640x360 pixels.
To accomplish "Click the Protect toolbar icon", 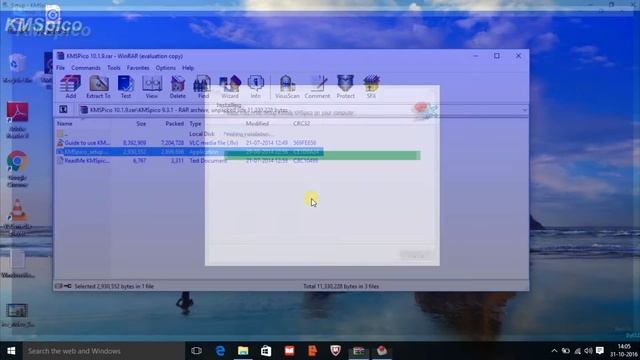I will [x=345, y=87].
